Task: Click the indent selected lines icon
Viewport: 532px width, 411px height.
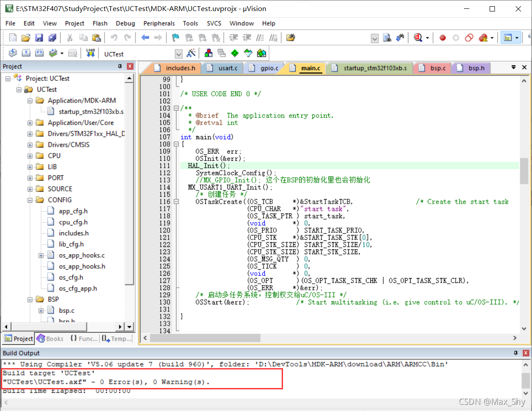Action: [x=234, y=38]
